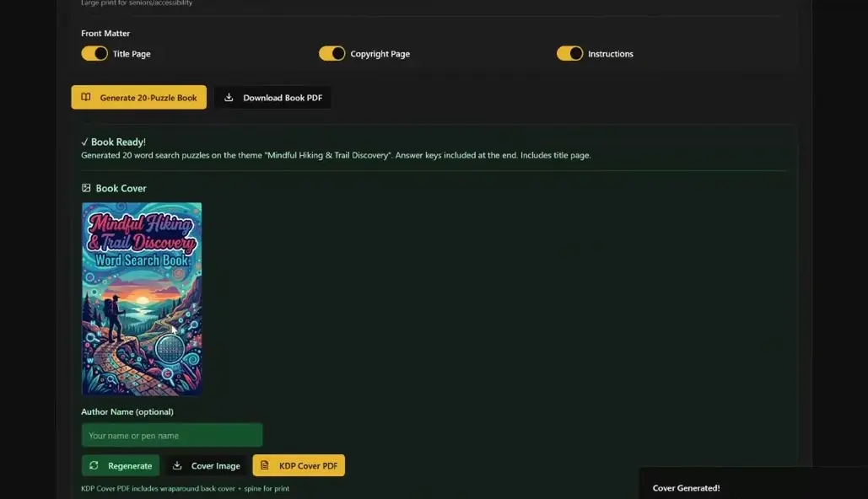Regenerate the book cover
Image resolution: width=868 pixels, height=499 pixels.
pyautogui.click(x=121, y=466)
